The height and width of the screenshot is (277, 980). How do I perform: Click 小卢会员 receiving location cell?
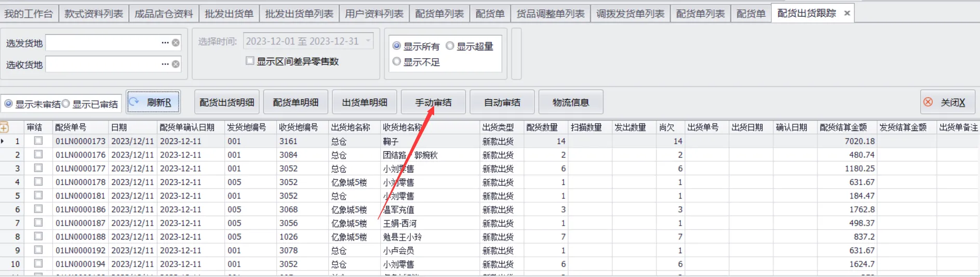(430, 250)
